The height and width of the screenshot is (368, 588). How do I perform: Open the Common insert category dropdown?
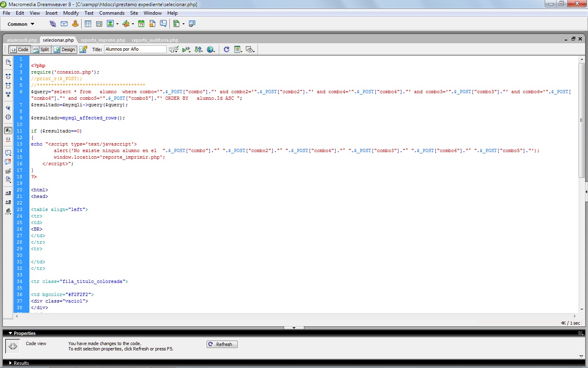click(x=21, y=24)
